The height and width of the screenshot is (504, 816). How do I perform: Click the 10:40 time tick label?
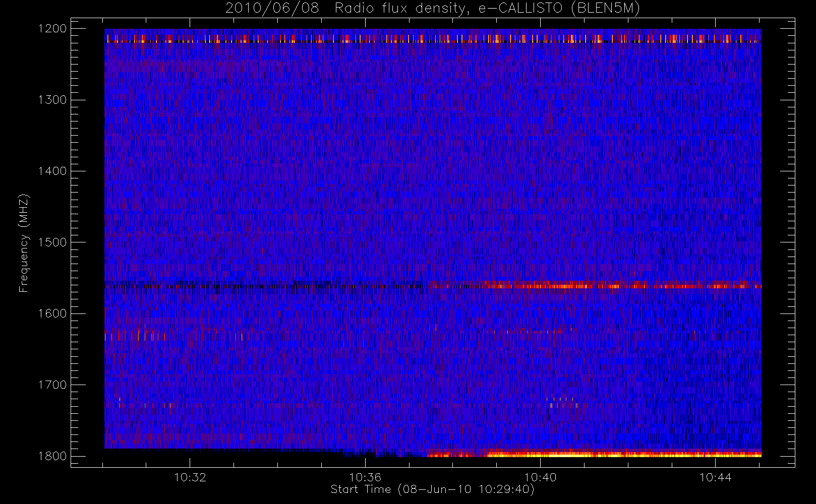click(540, 477)
